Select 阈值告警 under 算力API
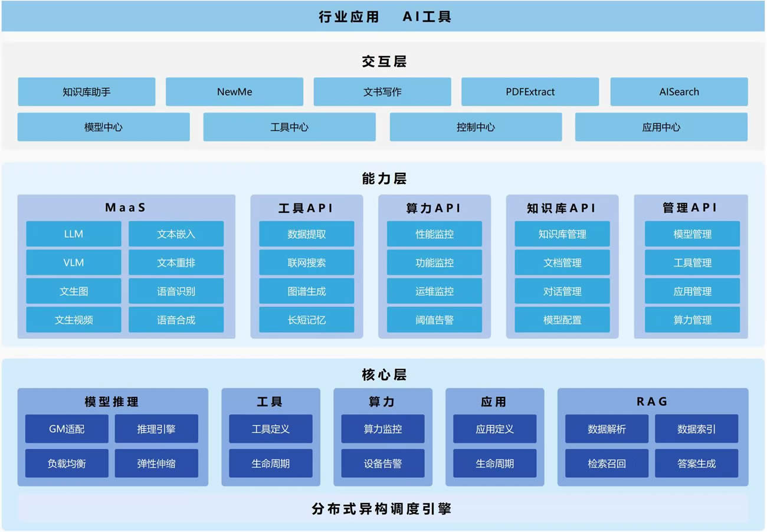 point(434,320)
